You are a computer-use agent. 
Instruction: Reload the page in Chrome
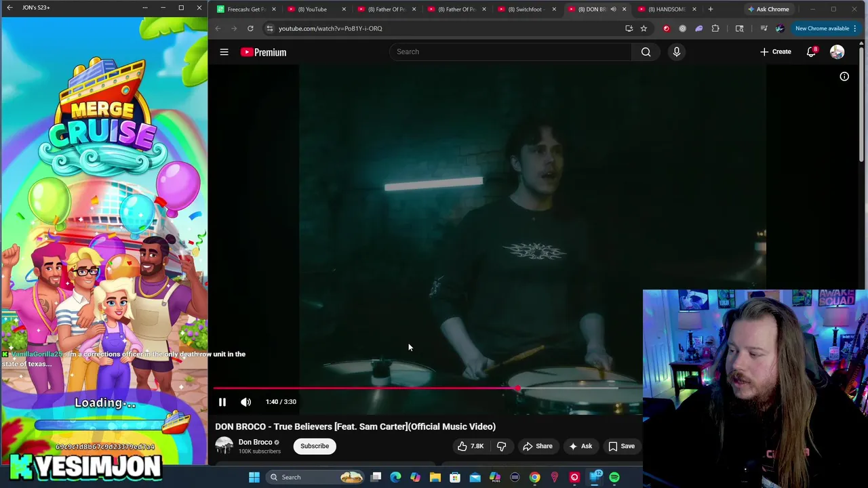(250, 28)
